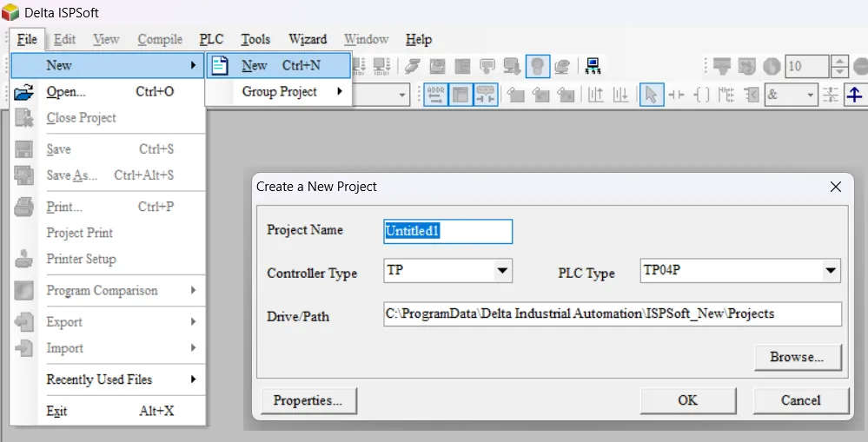This screenshot has width=868, height=442.
Task: Click the icon between & dropdown and blue arrow
Action: click(831, 96)
